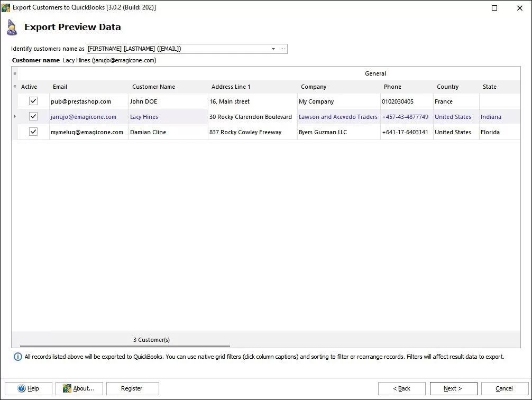The width and height of the screenshot is (532, 400).
Task: Toggle the Active checkbox for Lacy Hines
Action: 33,116
